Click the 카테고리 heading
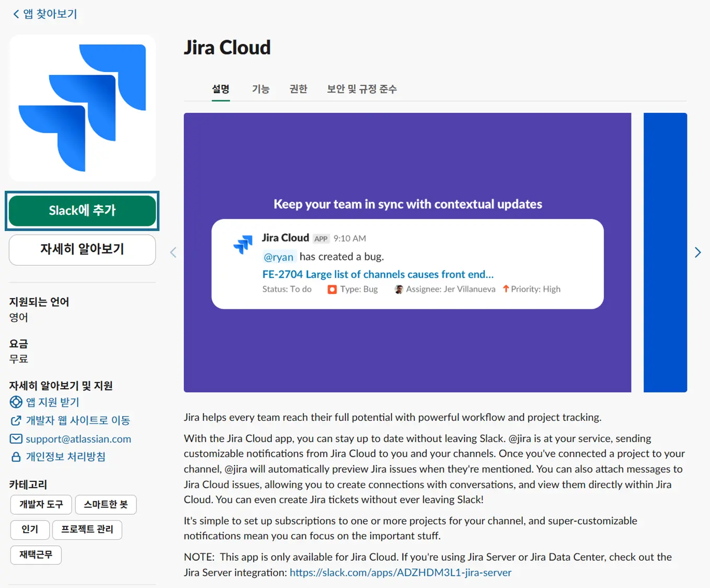 coord(28,485)
